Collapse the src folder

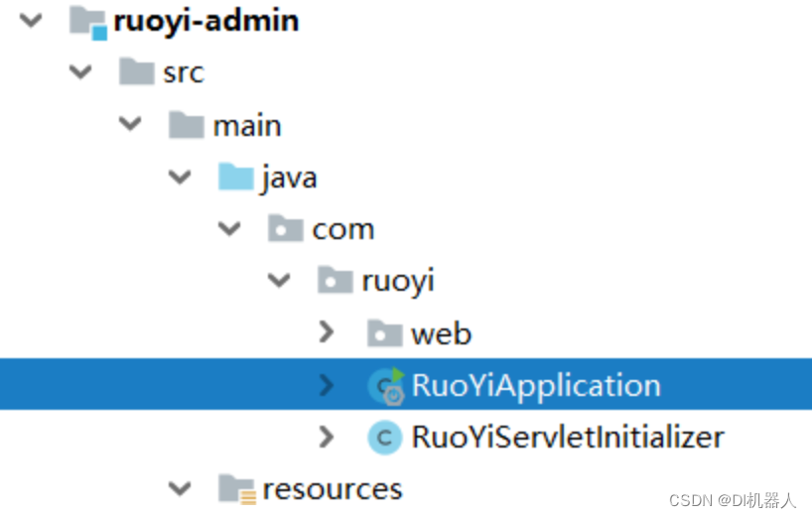(x=80, y=71)
